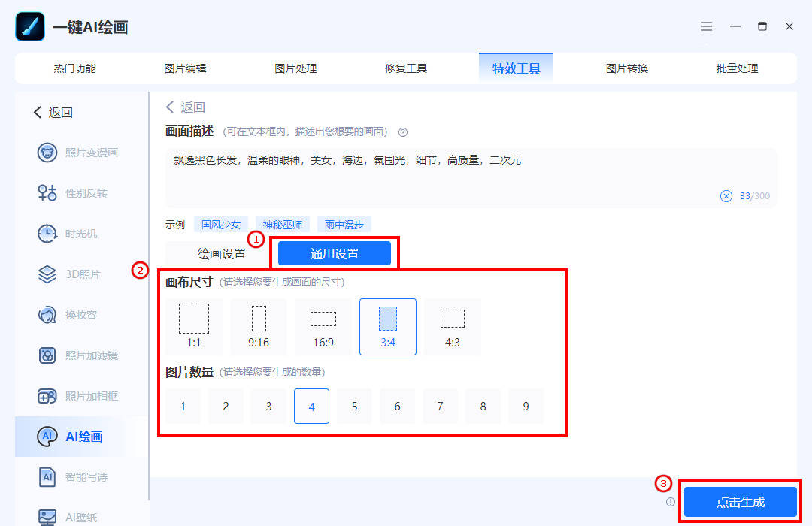Click the 照片变漫画 bear face icon
This screenshot has width=812, height=526.
coord(47,153)
